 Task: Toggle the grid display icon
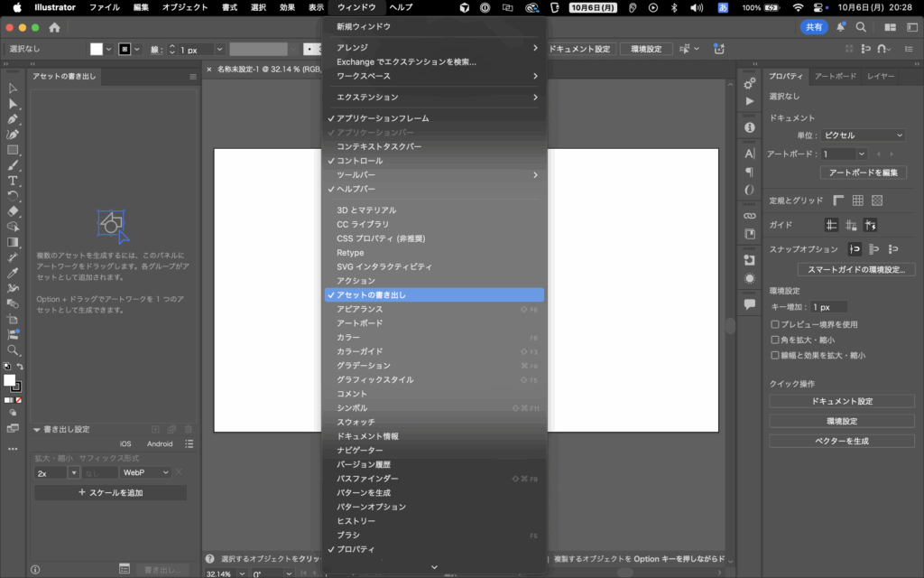click(x=857, y=200)
